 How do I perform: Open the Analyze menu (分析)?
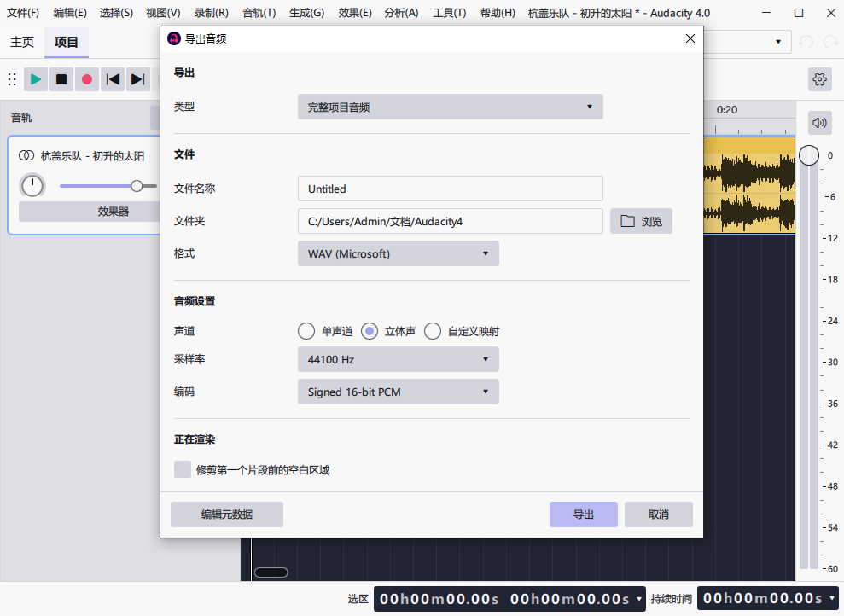pos(402,13)
